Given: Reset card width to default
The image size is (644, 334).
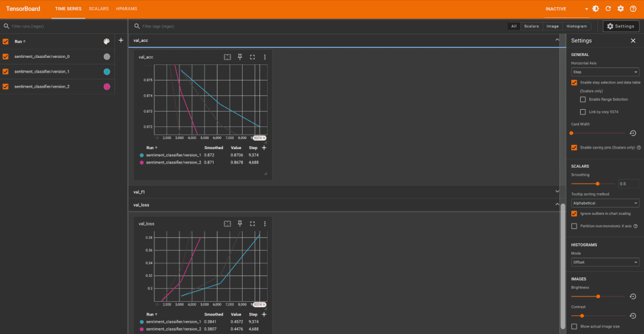Looking at the screenshot, I should [633, 133].
